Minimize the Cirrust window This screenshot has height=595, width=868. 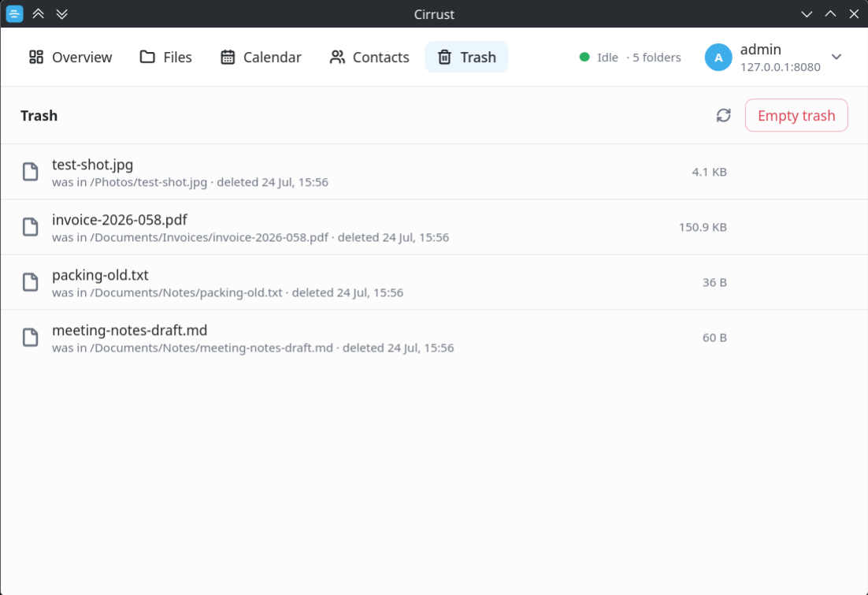click(x=807, y=14)
